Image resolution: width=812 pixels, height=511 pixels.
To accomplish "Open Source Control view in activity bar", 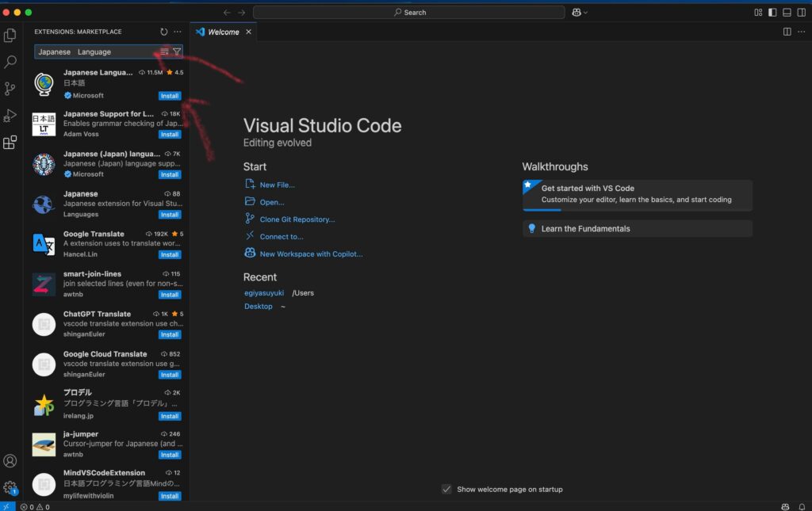I will click(x=10, y=89).
